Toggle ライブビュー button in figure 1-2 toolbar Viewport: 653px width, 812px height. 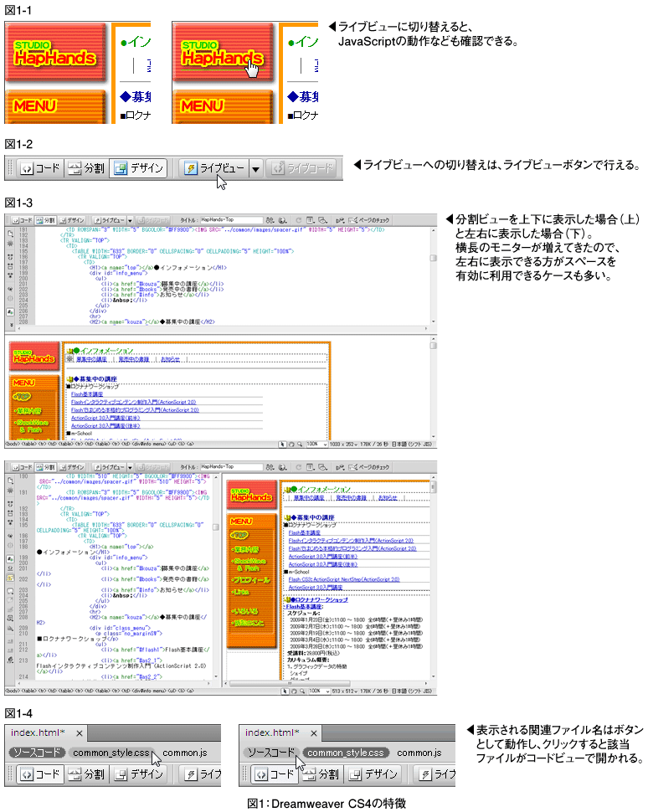pos(214,168)
